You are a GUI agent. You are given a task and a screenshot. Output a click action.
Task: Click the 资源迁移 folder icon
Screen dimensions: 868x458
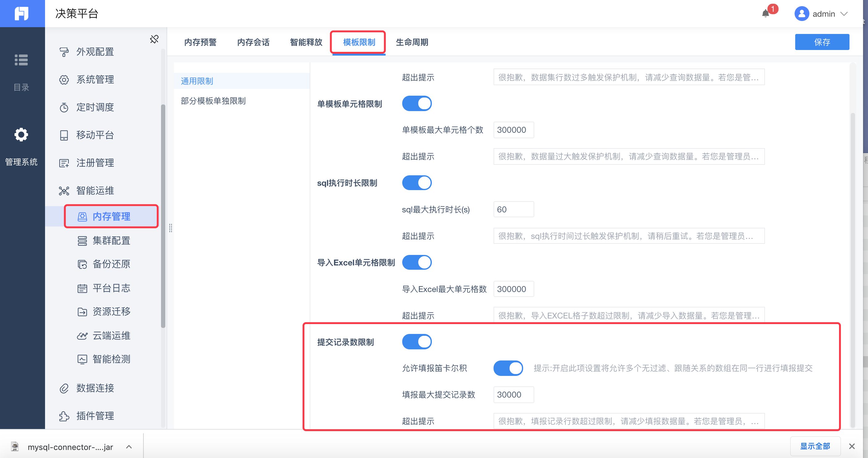(x=82, y=312)
